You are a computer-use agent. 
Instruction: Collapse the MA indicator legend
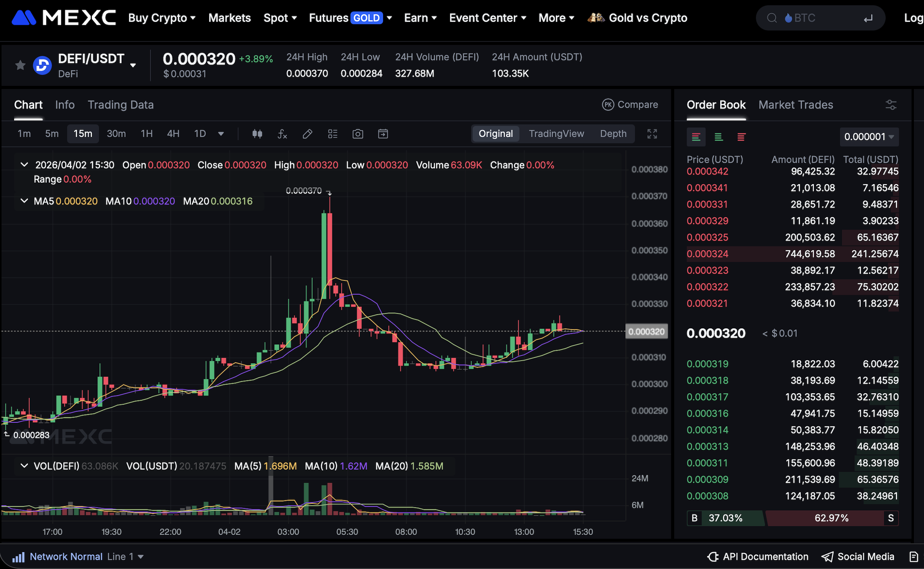point(24,201)
